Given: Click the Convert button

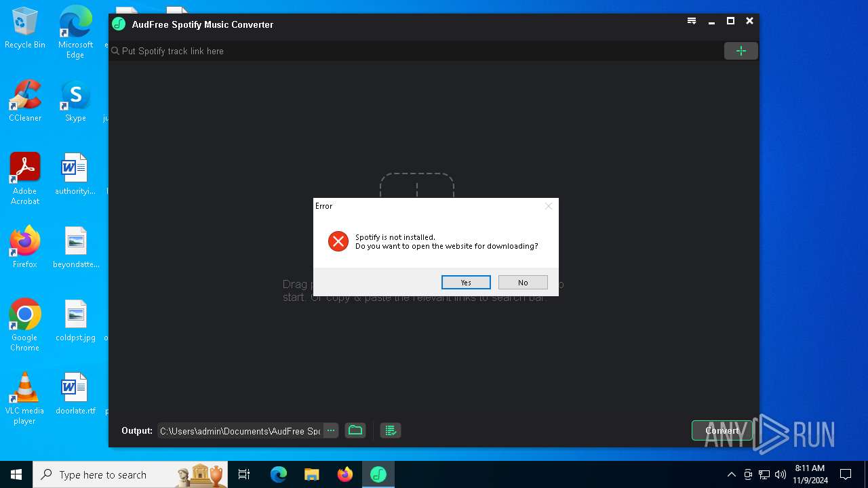Looking at the screenshot, I should 722,430.
